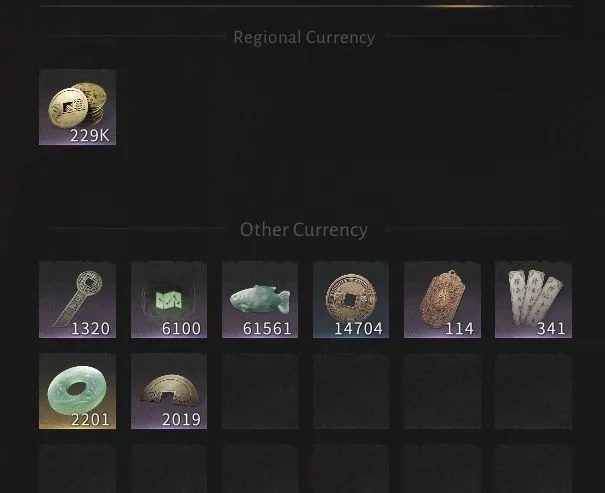Screen dimensions: 605x493
Task: Select the empty slot beside the 2019 half-coin
Action: pos(260,391)
